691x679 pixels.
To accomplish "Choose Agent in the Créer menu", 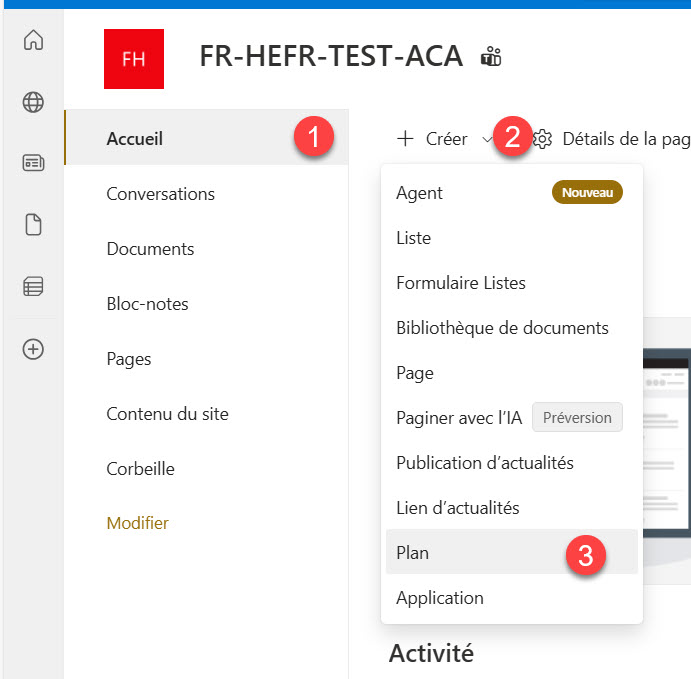I will 419,193.
